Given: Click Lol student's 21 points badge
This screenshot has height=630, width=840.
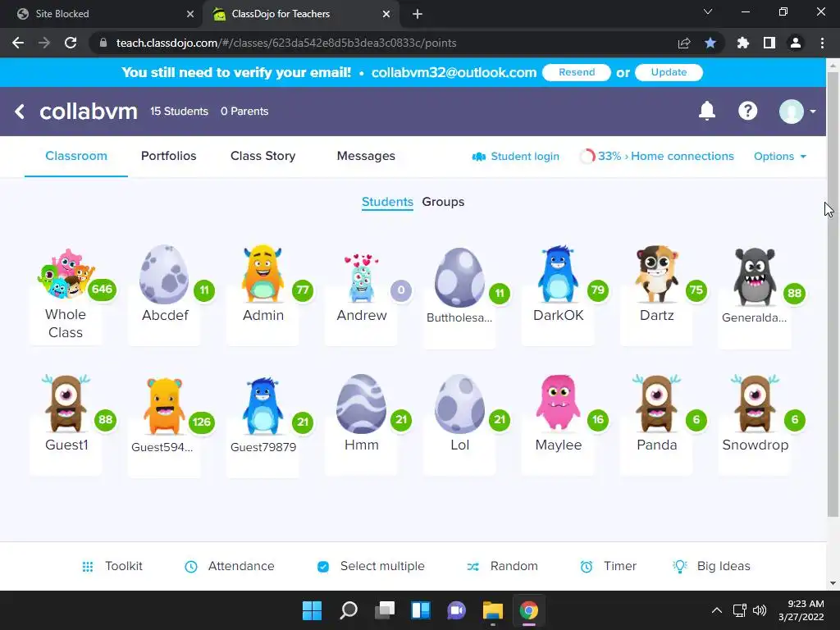Looking at the screenshot, I should click(500, 420).
